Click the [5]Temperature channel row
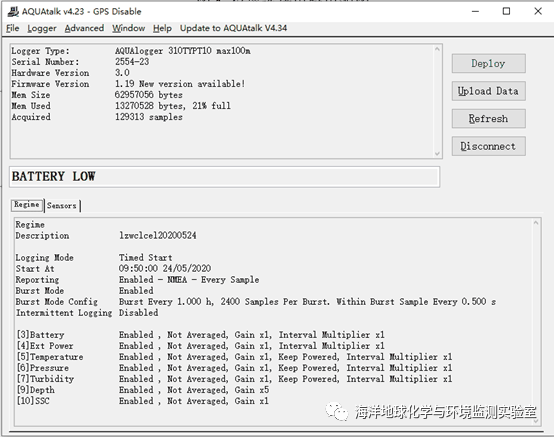 pyautogui.click(x=234, y=357)
